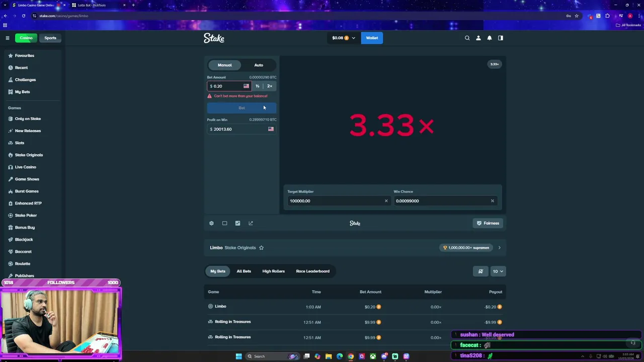Click the share/pop-out arrow icon
The image size is (644, 362).
click(x=251, y=223)
